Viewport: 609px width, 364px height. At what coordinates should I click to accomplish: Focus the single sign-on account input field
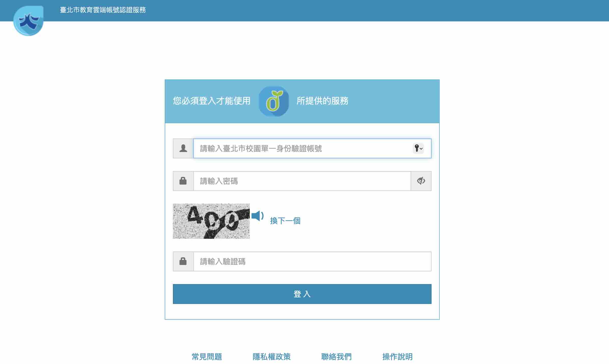(x=303, y=148)
